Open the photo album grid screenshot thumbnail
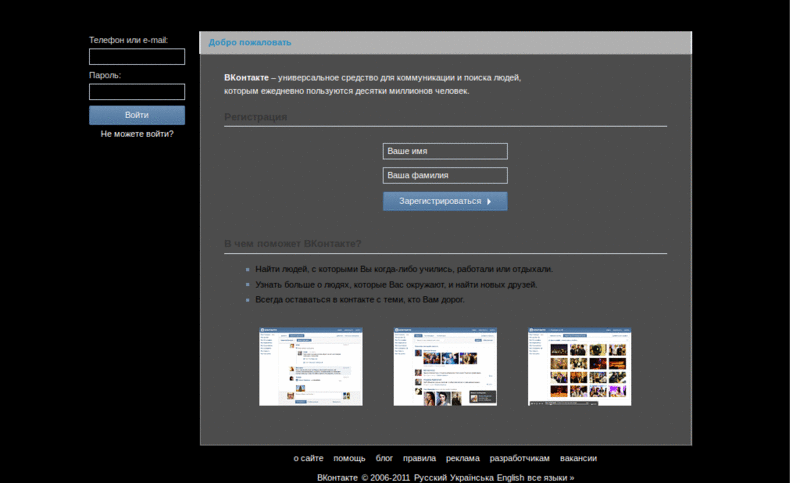 click(579, 367)
